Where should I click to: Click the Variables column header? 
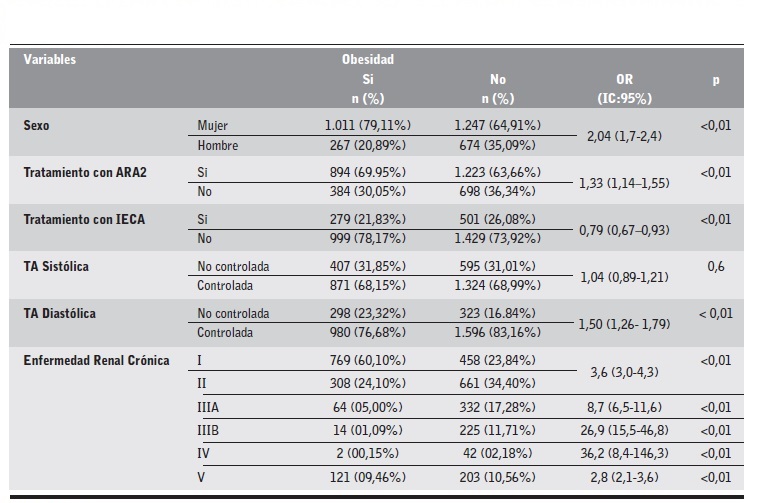point(50,59)
